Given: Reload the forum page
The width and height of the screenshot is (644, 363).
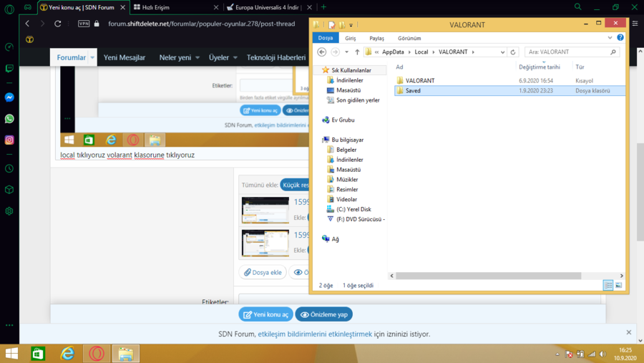Looking at the screenshot, I should coord(57,24).
